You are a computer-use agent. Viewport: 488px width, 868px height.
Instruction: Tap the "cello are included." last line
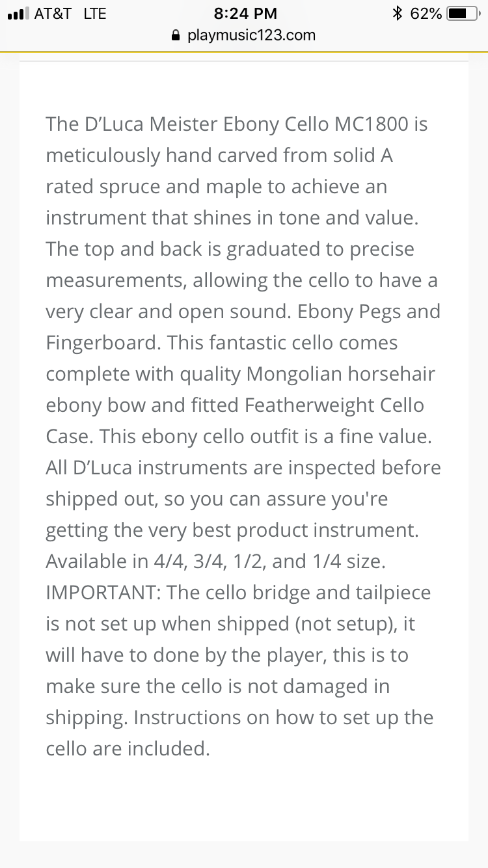[128, 748]
